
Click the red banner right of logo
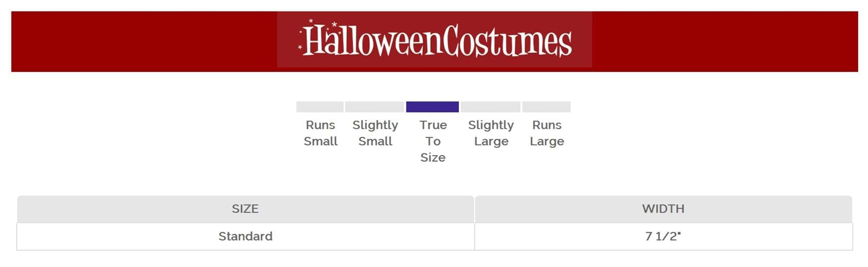click(724, 42)
